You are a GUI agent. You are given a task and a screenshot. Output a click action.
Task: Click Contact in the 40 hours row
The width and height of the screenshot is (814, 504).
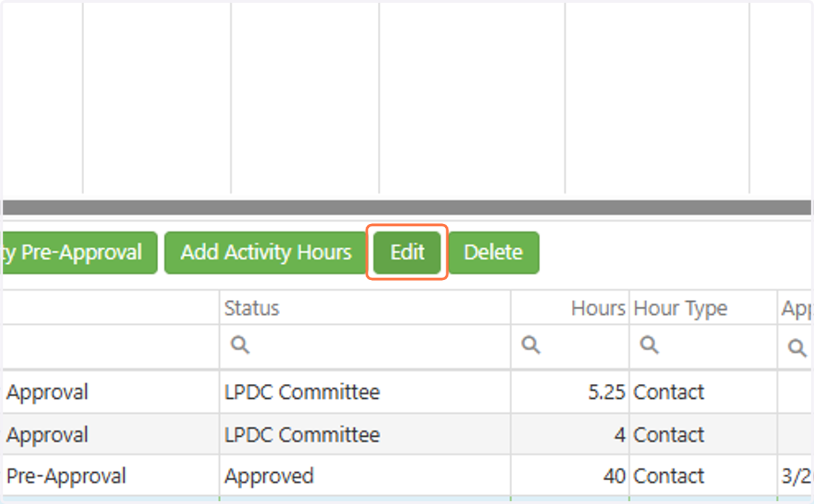point(669,476)
